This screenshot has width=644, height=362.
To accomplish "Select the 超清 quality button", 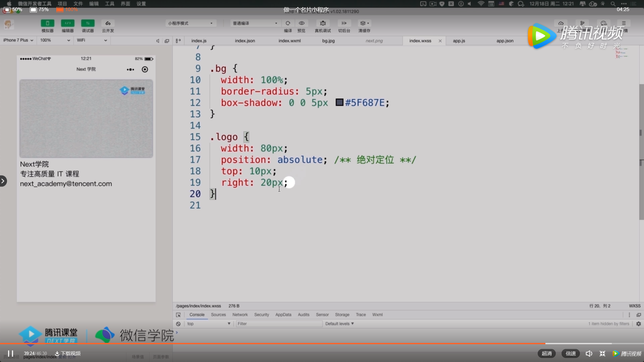I will [x=547, y=353].
